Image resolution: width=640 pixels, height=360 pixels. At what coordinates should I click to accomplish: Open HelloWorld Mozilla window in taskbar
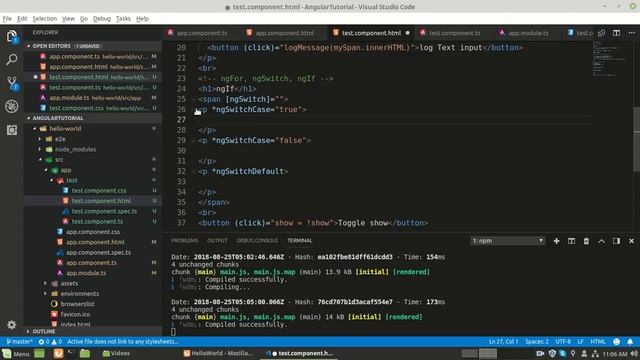pos(218,353)
